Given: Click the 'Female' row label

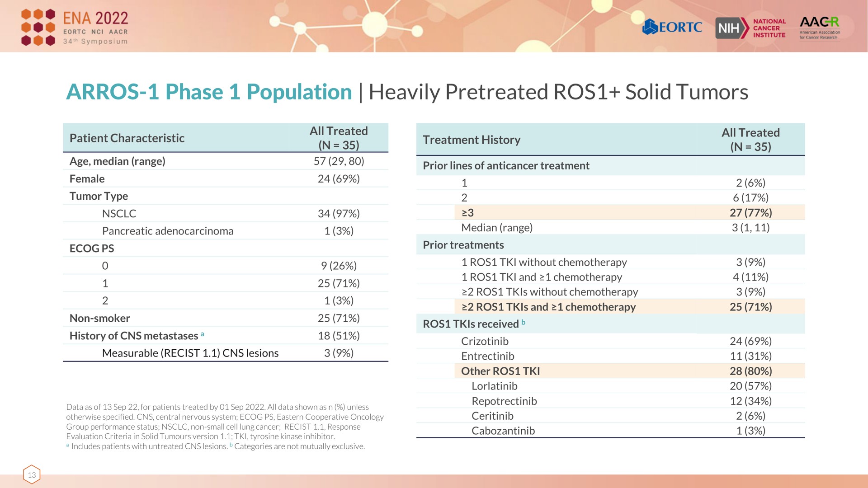Looking at the screenshot, I should [87, 179].
